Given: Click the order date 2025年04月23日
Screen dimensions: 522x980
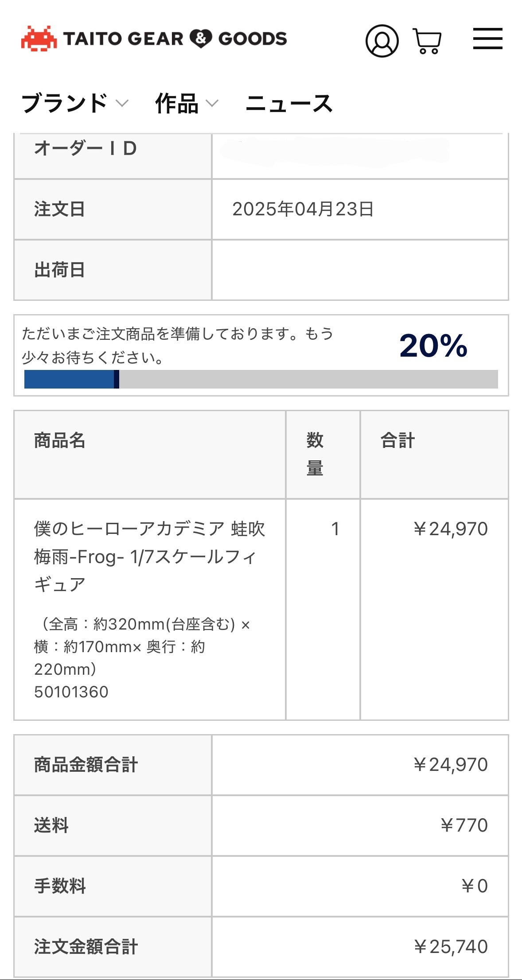Looking at the screenshot, I should pyautogui.click(x=303, y=209).
